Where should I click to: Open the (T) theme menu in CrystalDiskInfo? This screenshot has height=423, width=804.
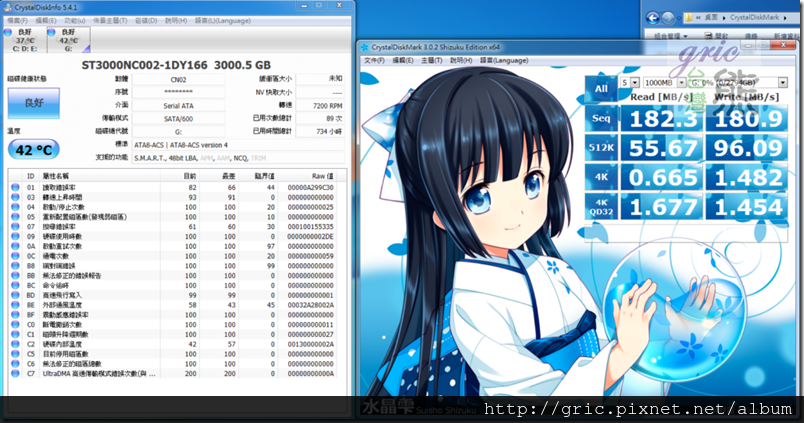(110, 21)
